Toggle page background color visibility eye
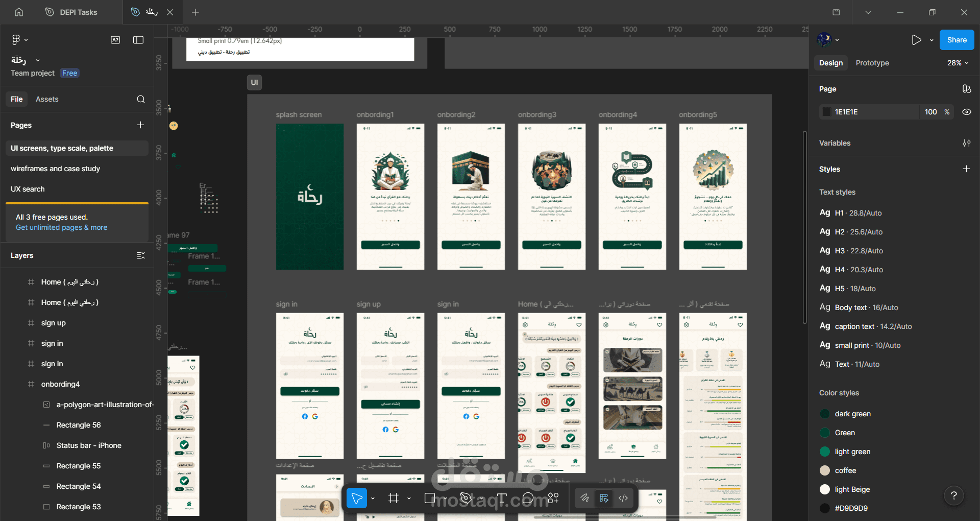The image size is (980, 521). 967,112
